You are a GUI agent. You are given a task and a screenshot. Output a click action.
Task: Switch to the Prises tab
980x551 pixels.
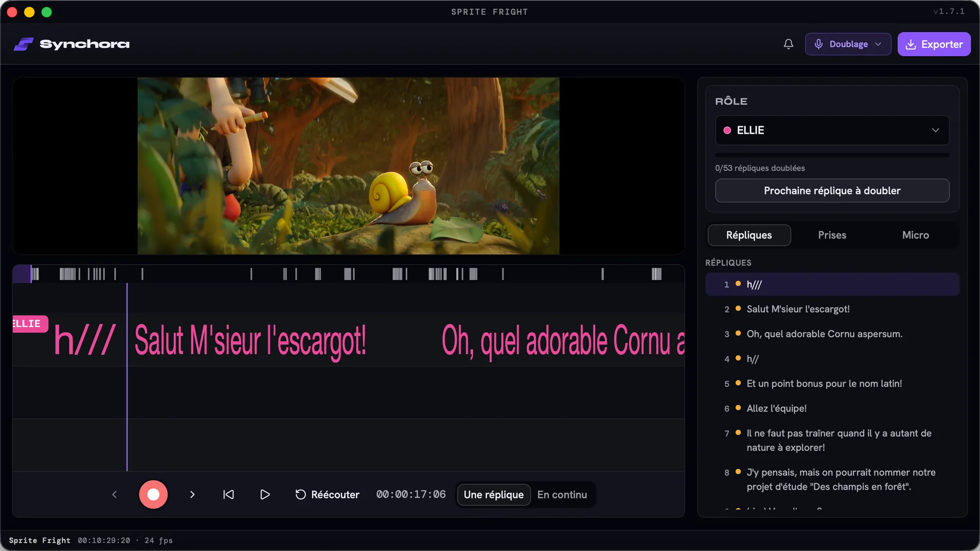click(832, 235)
